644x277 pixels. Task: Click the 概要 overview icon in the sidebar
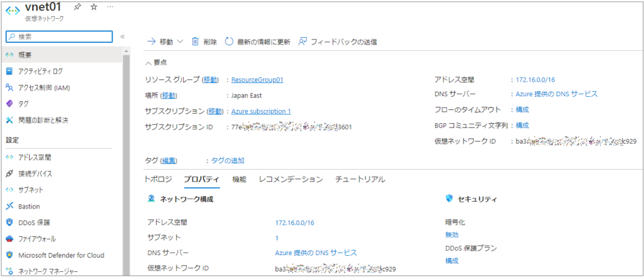tap(10, 55)
